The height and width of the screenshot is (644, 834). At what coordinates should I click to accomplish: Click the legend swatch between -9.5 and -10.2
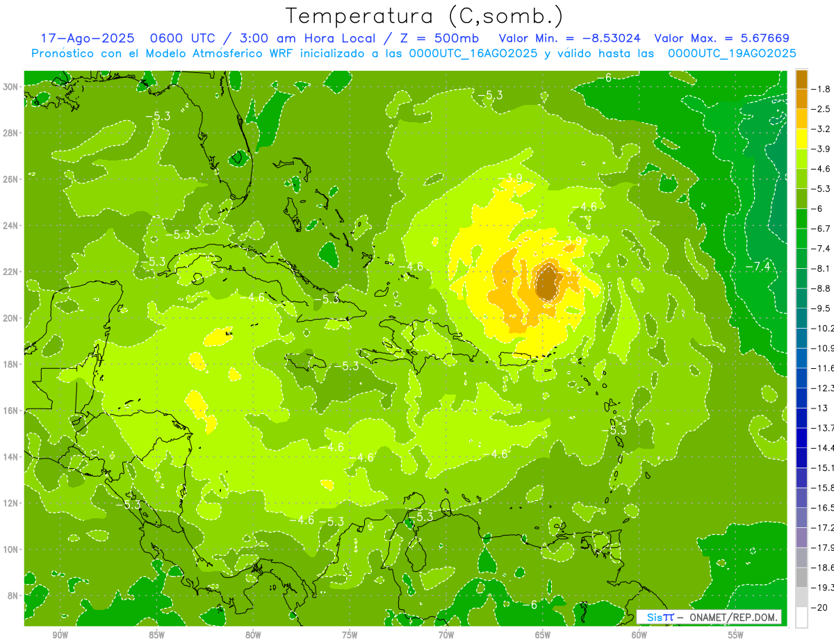pyautogui.click(x=801, y=318)
